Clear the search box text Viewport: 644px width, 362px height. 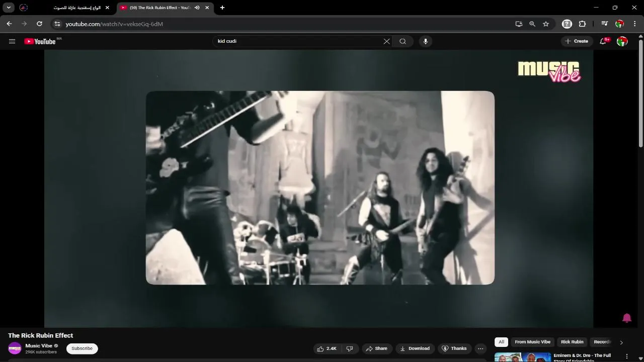click(x=386, y=41)
